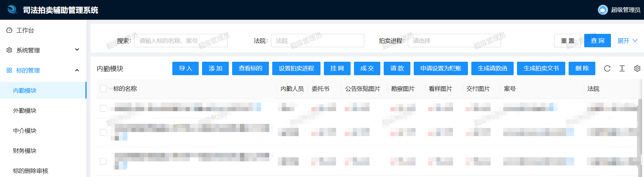Select the second table row checkbox

coord(103,132)
